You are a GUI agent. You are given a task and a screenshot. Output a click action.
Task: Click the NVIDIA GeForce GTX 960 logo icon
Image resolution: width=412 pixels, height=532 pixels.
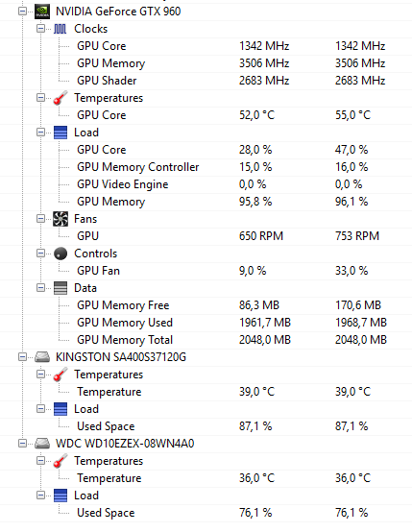click(x=42, y=12)
